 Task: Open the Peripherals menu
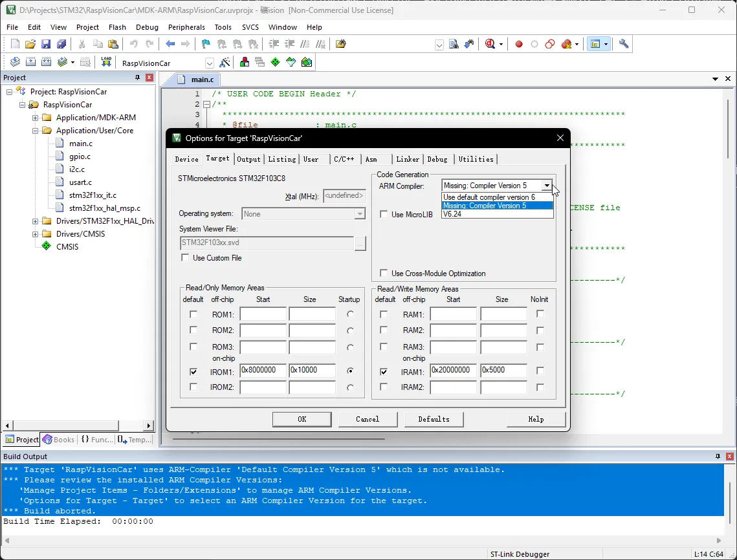186,27
